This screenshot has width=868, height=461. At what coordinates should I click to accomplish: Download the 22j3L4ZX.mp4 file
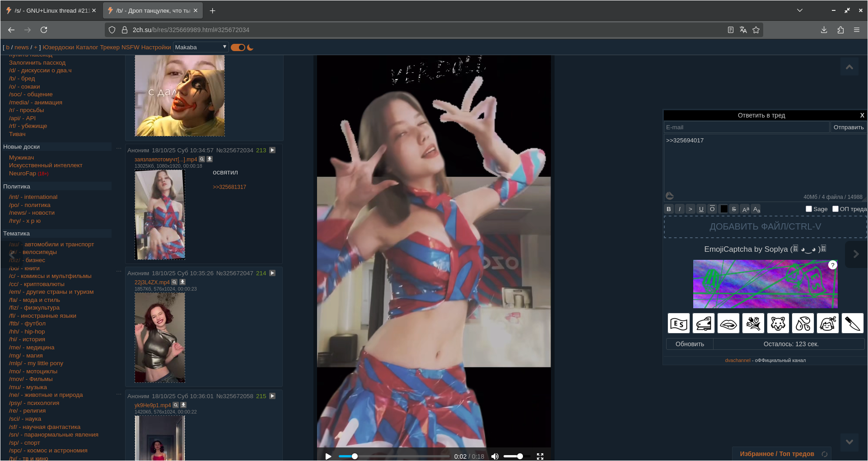click(x=182, y=282)
